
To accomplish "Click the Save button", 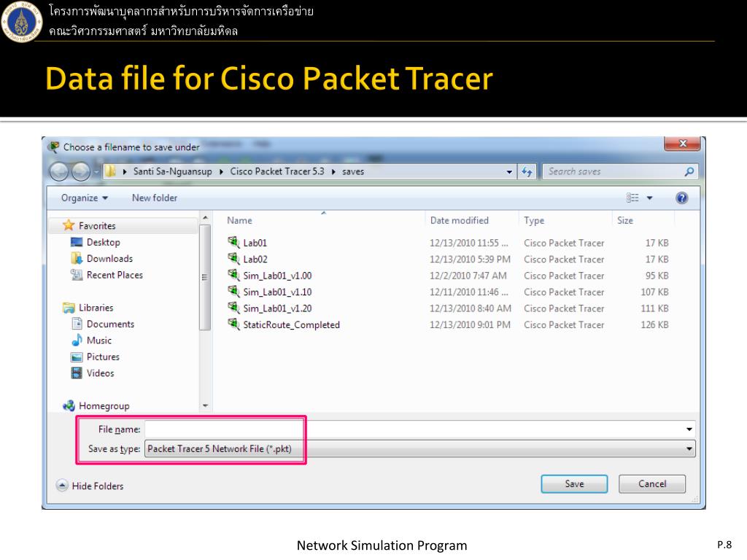I will point(574,484).
